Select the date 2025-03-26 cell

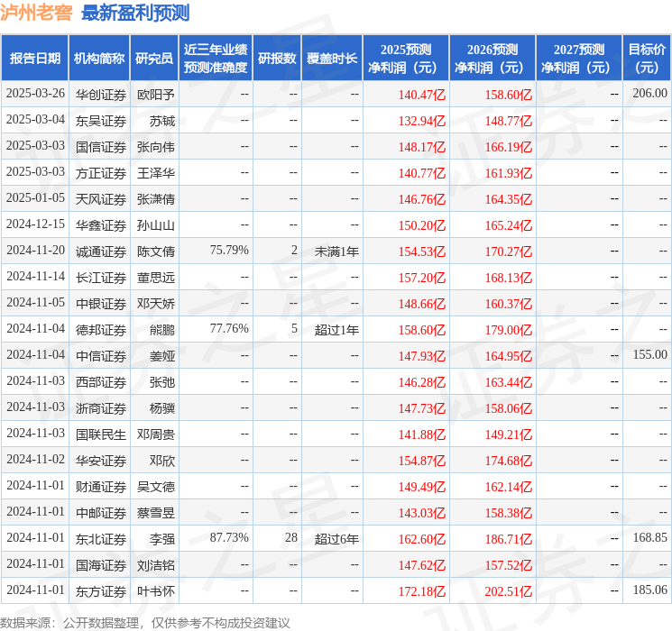(35, 94)
